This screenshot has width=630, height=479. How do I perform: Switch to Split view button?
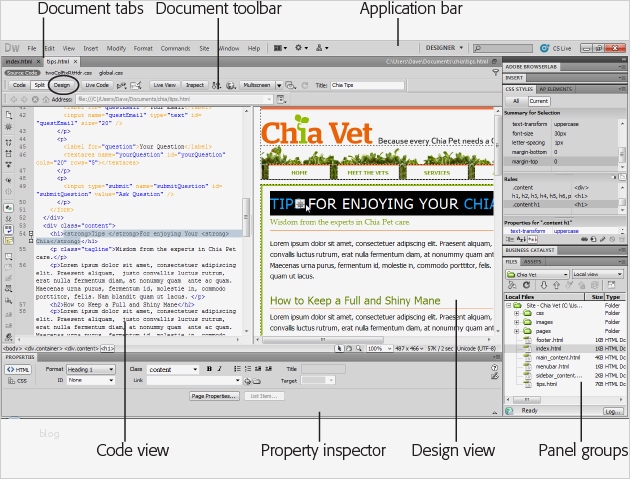[39, 85]
